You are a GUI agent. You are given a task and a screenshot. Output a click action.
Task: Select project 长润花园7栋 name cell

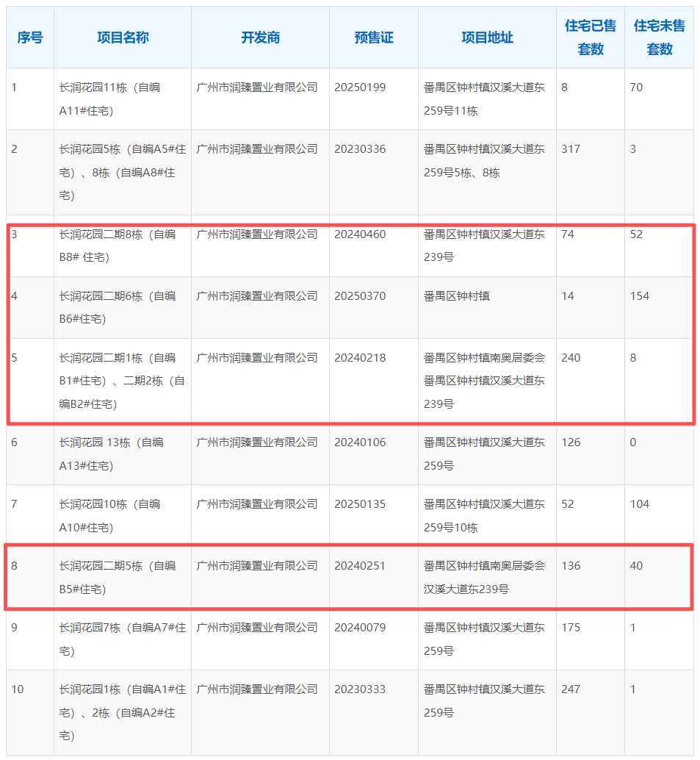coord(122,639)
